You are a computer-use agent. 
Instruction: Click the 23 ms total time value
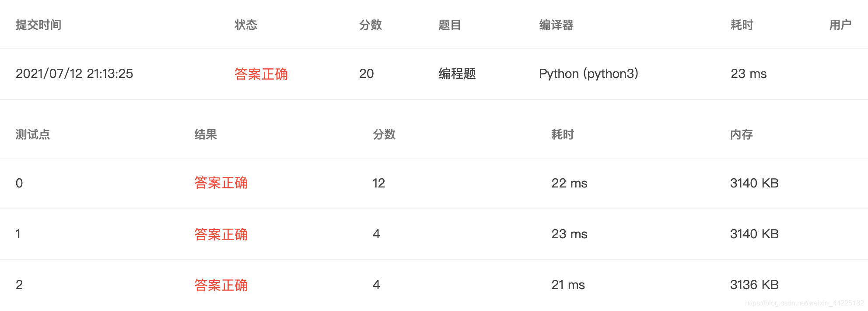pyautogui.click(x=749, y=74)
